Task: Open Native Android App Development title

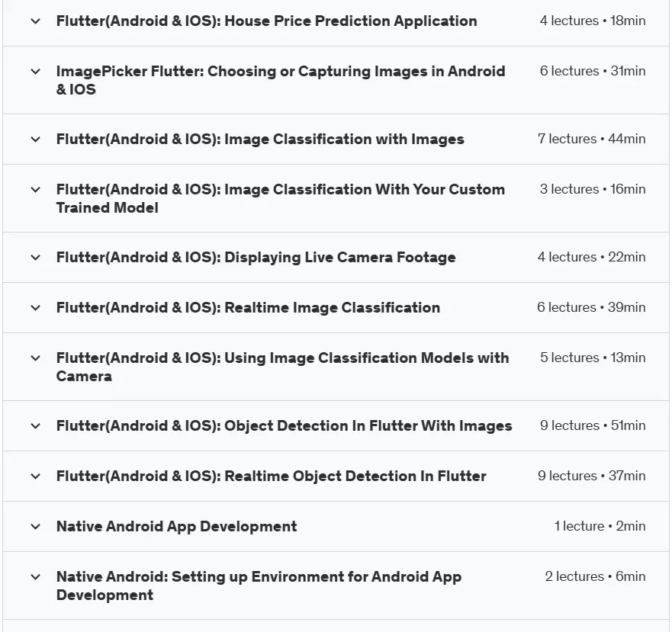Action: [176, 527]
